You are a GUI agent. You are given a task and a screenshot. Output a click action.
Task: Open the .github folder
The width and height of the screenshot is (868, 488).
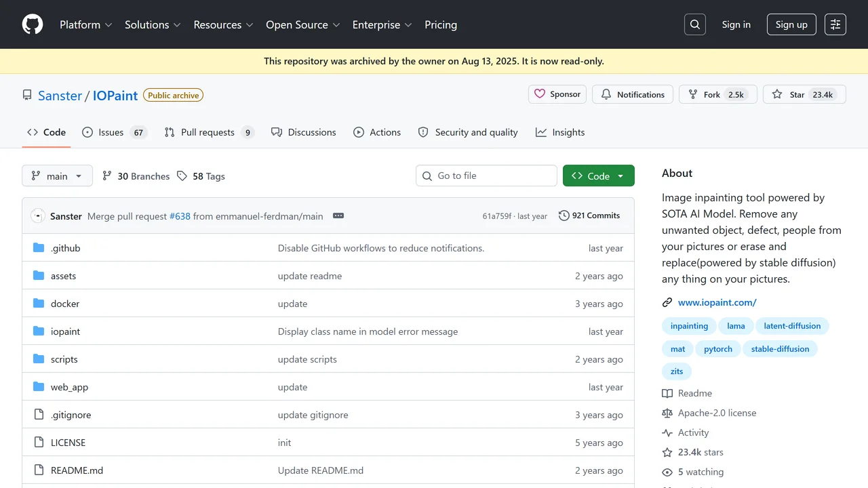[x=66, y=248]
